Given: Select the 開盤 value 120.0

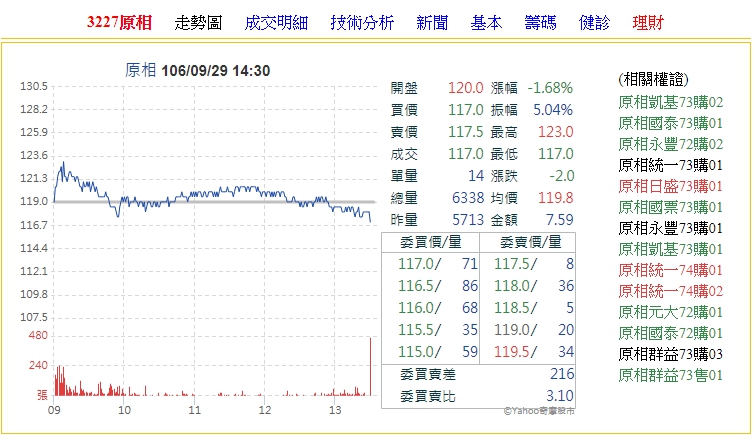Looking at the screenshot, I should point(465,88).
